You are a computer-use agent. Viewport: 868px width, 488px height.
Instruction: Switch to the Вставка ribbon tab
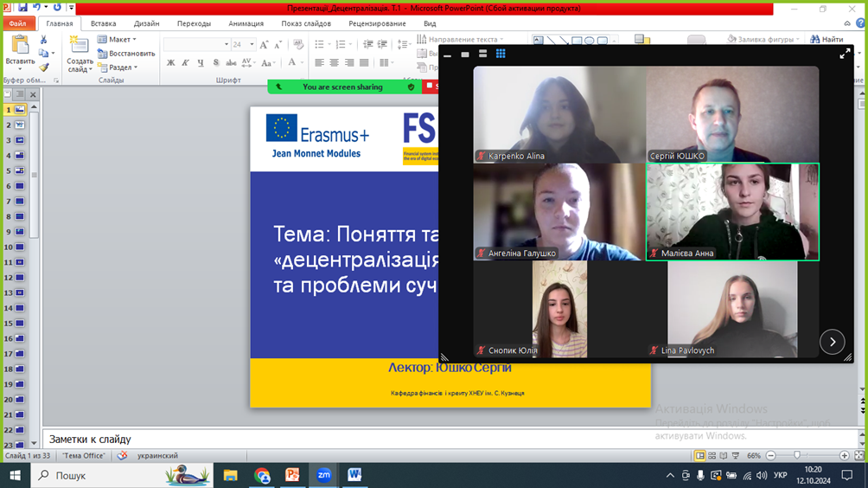coord(103,23)
